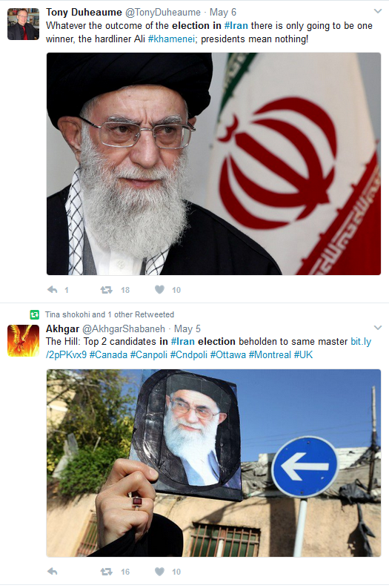This screenshot has width=389, height=588.
Task: Retweet Tony Duheaume's tweet
Action: coord(107,289)
